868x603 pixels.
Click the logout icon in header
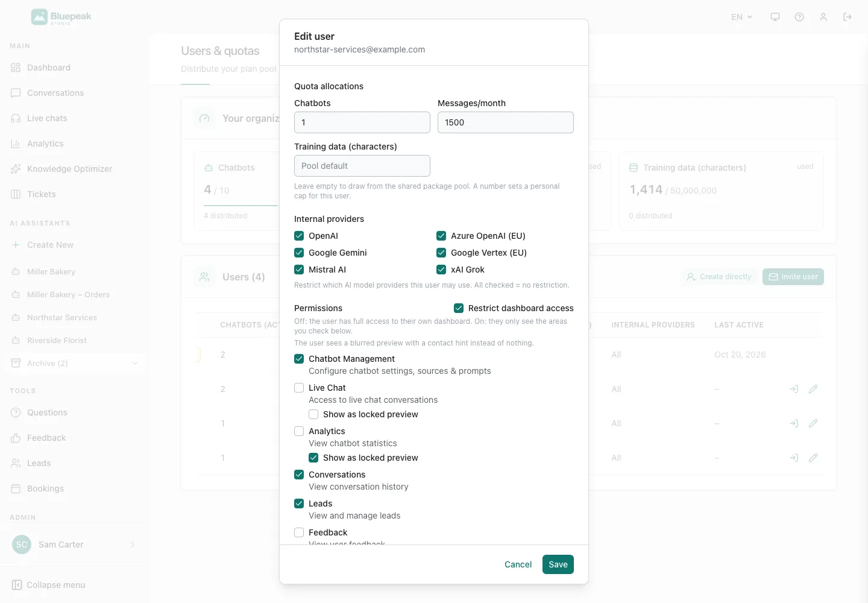848,17
